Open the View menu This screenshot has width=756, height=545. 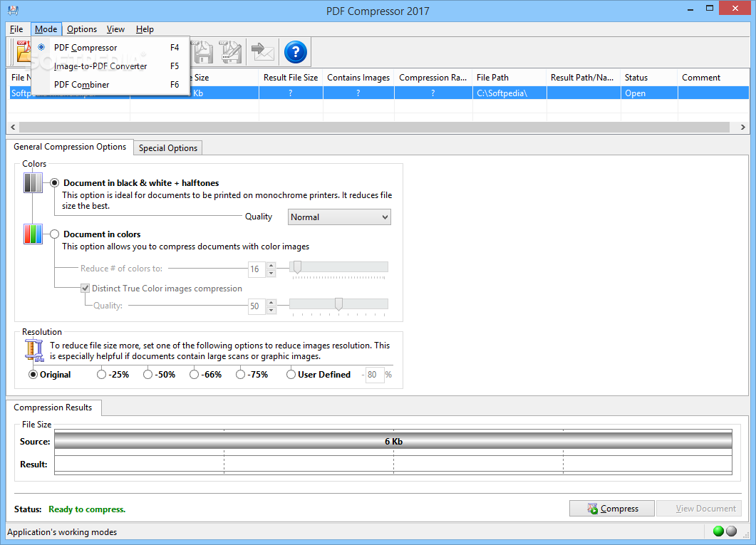coord(115,29)
